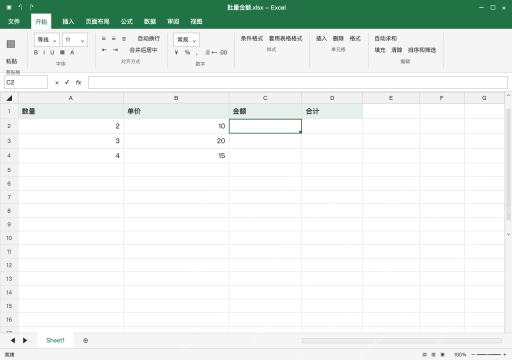
Task: Toggle 合并后居中 merge and center
Action: pyautogui.click(x=143, y=50)
